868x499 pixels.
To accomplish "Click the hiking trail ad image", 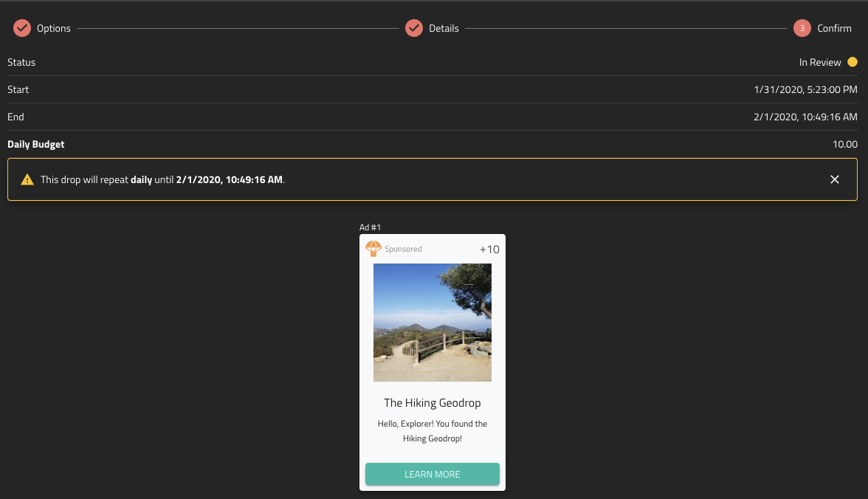I will coord(433,323).
